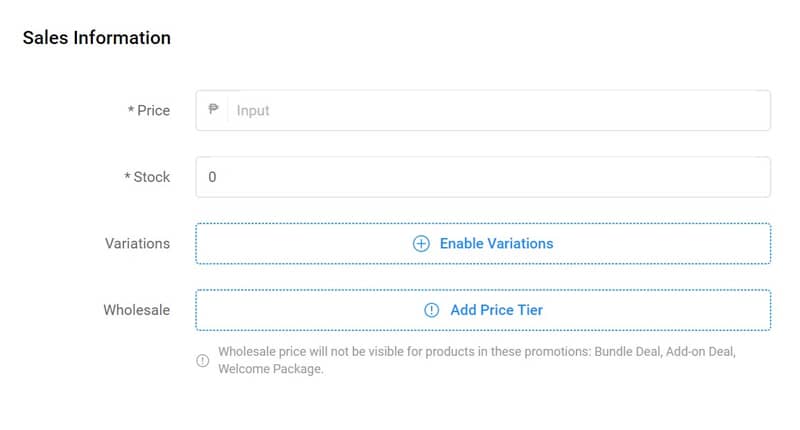The height and width of the screenshot is (430, 800).
Task: Focus the Stock input field
Action: pyautogui.click(x=483, y=177)
